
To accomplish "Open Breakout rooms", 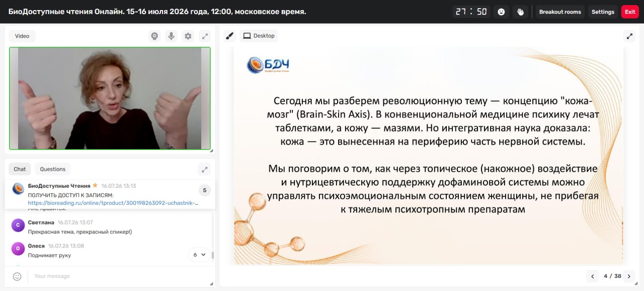I will (x=560, y=12).
